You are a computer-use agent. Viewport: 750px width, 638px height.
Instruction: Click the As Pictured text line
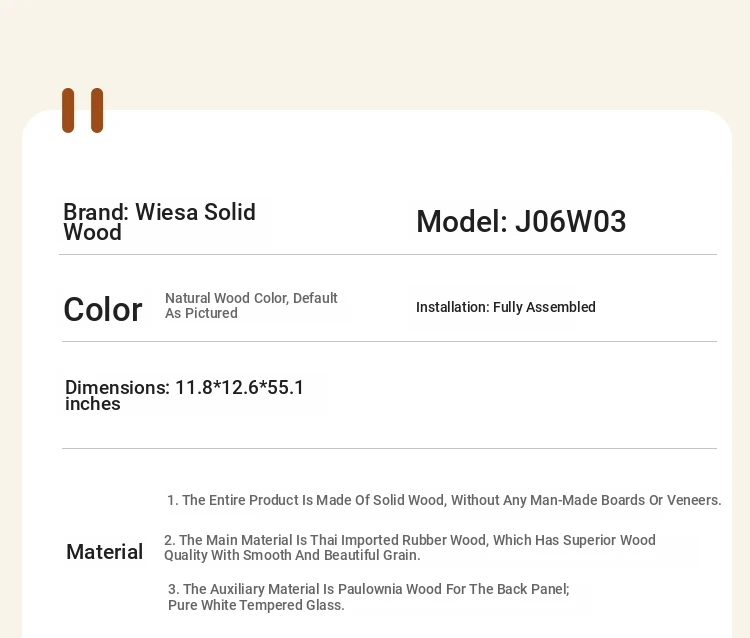(201, 313)
